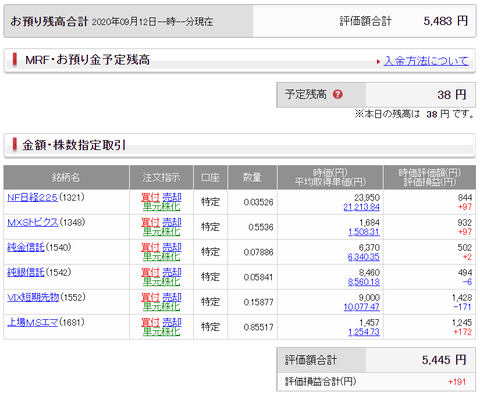Open the 入金方法について link
Viewport: 480px width, 396px height.
pos(426,61)
